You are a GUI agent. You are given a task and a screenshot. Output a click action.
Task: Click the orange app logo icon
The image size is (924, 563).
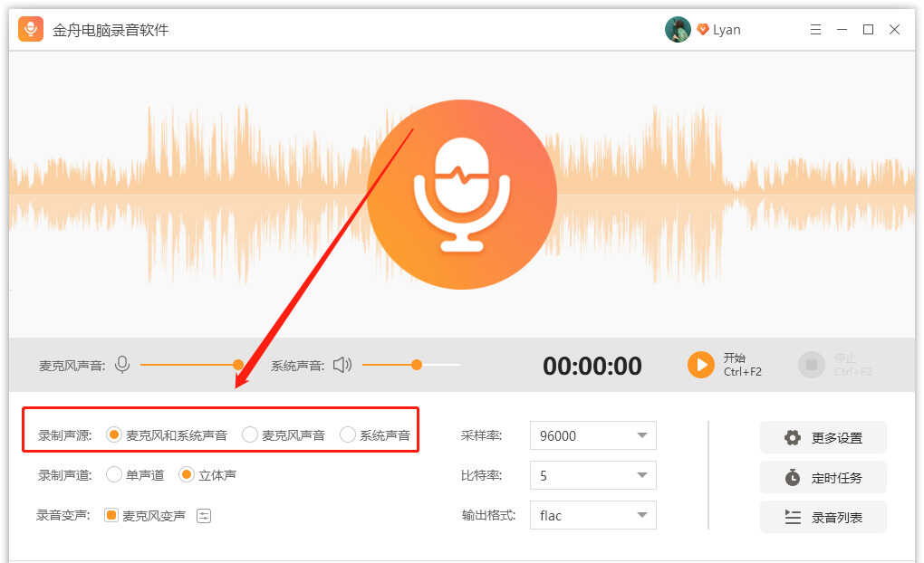click(31, 30)
